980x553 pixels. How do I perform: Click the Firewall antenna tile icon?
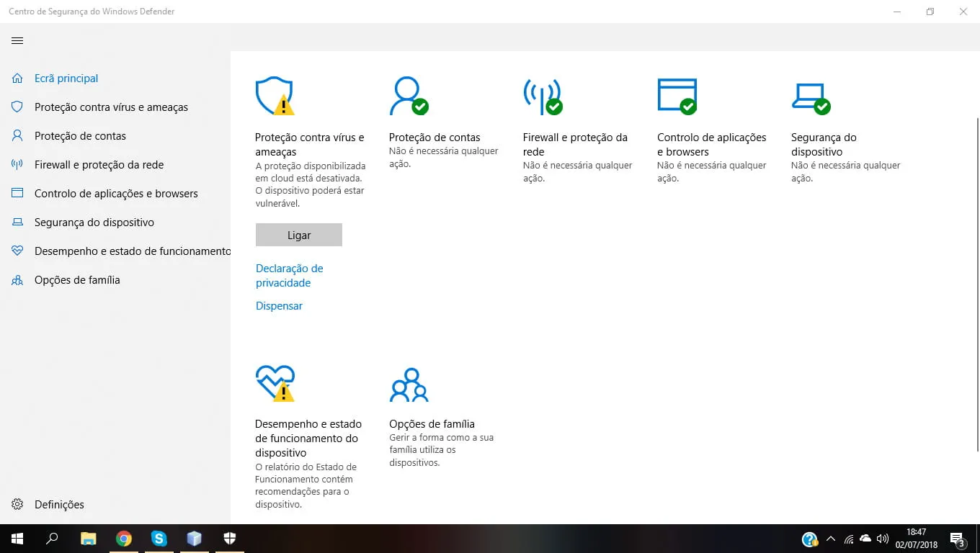[543, 96]
